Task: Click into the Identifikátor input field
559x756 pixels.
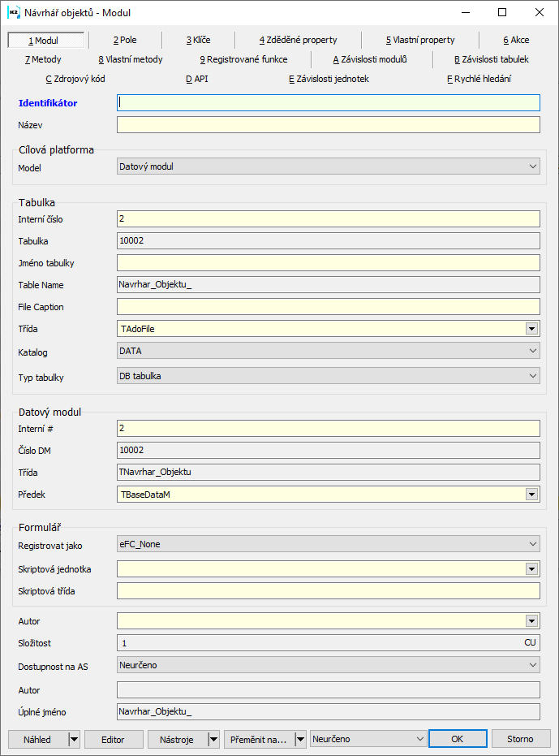Action: coord(329,103)
